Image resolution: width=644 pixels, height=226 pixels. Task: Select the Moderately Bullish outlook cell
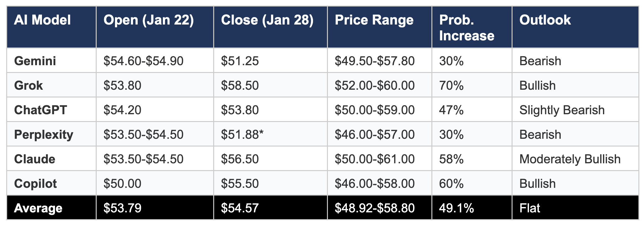[570, 159]
